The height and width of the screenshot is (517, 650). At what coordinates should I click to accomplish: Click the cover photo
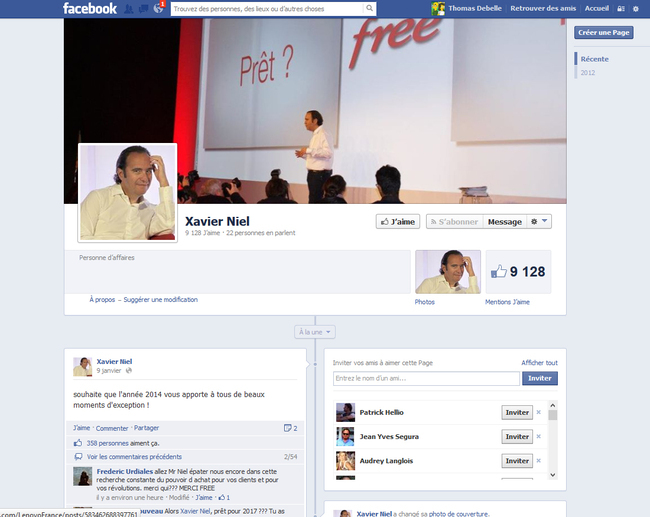click(x=315, y=111)
